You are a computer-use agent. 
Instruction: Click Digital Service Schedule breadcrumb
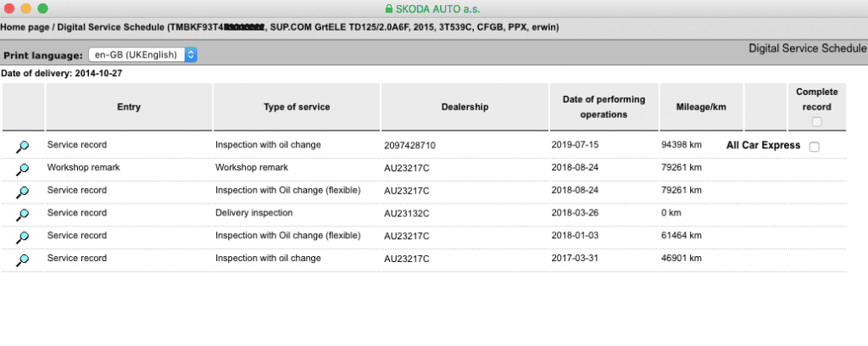click(111, 27)
